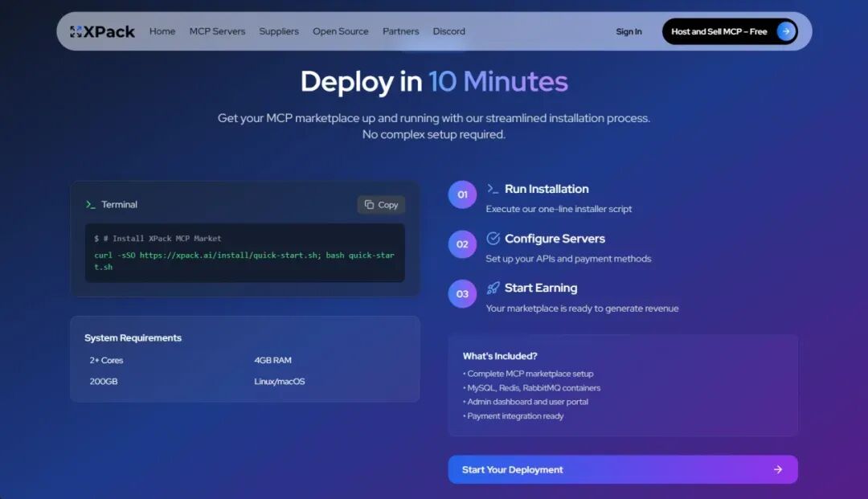Click the Start Earning heading
The height and width of the screenshot is (499, 868).
point(541,288)
